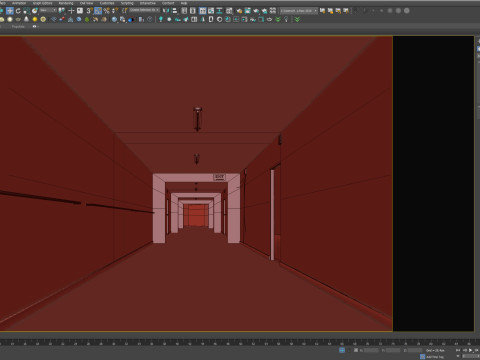Go to start of animation
Viewport: 480px width, 360px height.
(458, 350)
